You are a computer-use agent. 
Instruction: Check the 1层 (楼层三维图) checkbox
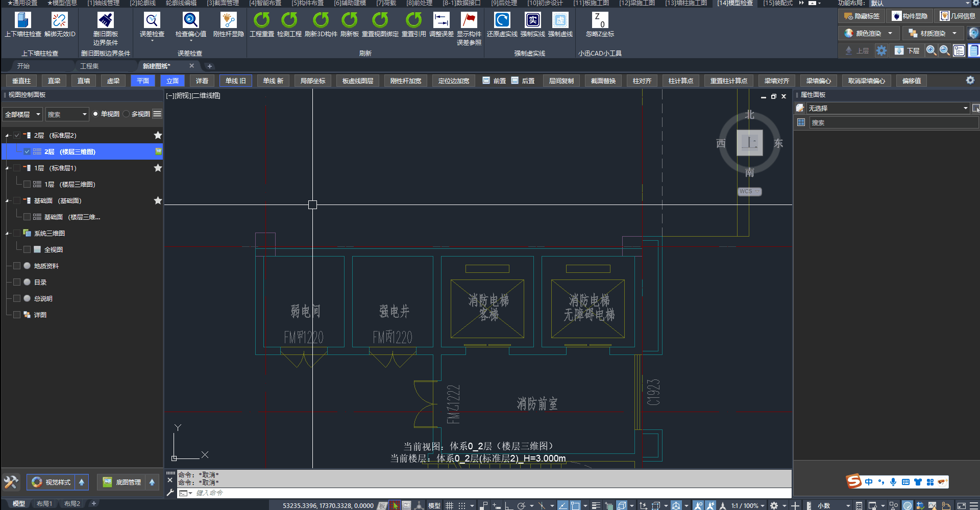tap(27, 184)
